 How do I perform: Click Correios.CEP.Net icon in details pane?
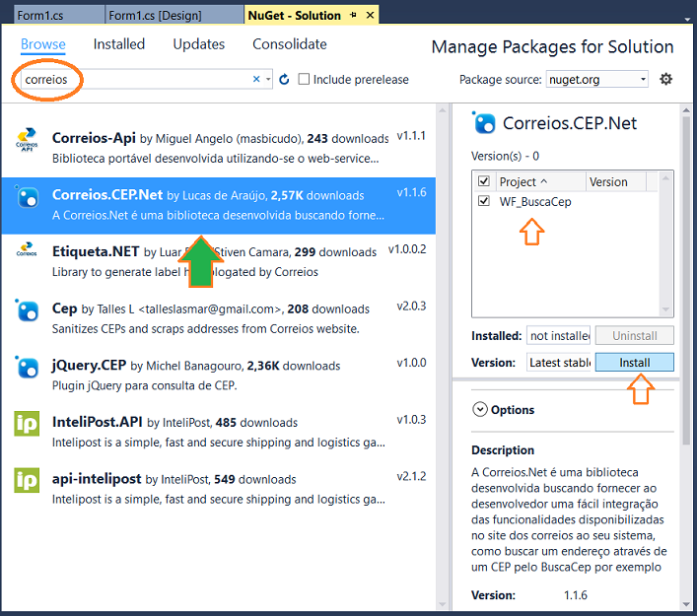coord(484,122)
